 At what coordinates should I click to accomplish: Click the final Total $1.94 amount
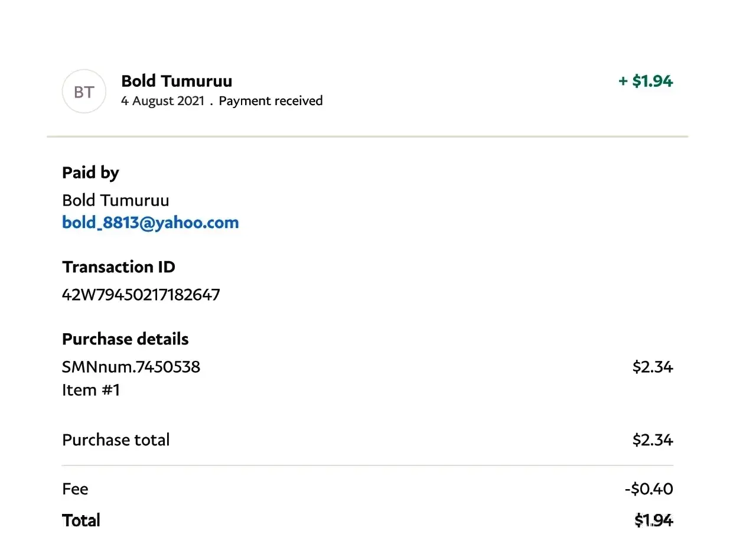[x=654, y=520]
